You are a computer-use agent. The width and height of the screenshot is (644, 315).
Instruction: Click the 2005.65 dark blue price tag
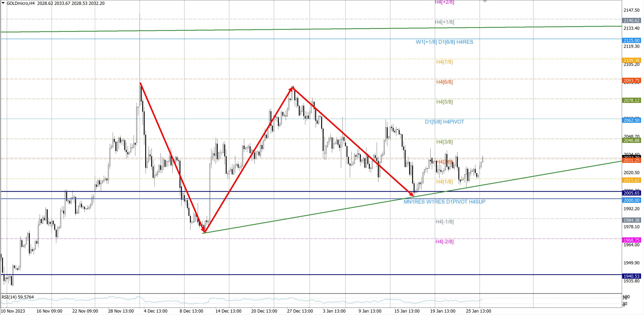tap(631, 193)
